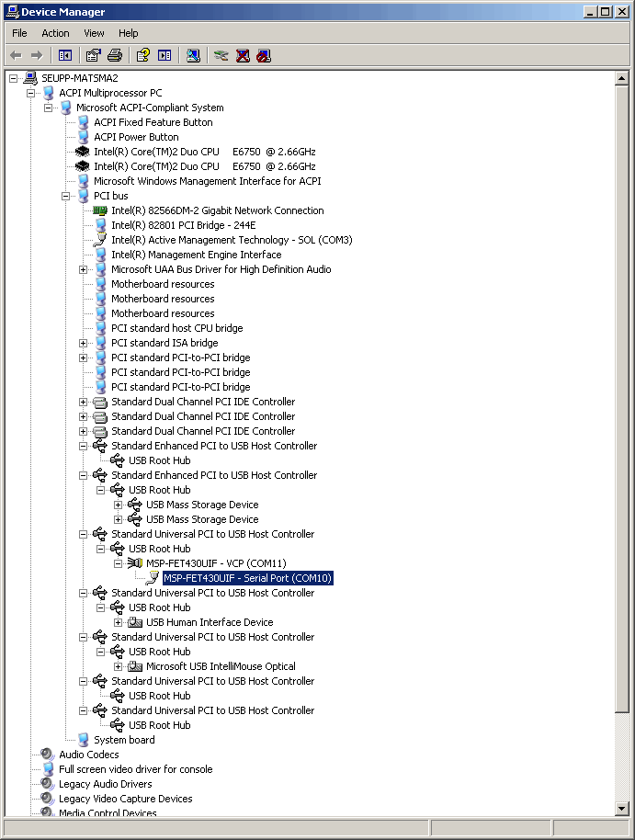Click the System board icon

click(83, 739)
